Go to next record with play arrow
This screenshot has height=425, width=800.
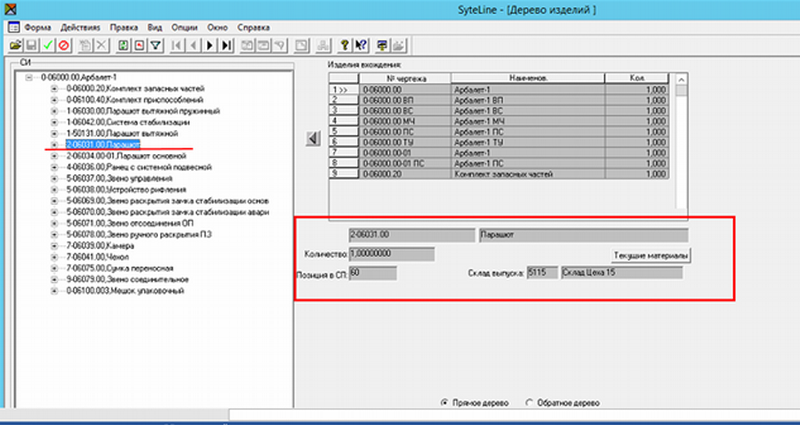(x=210, y=45)
